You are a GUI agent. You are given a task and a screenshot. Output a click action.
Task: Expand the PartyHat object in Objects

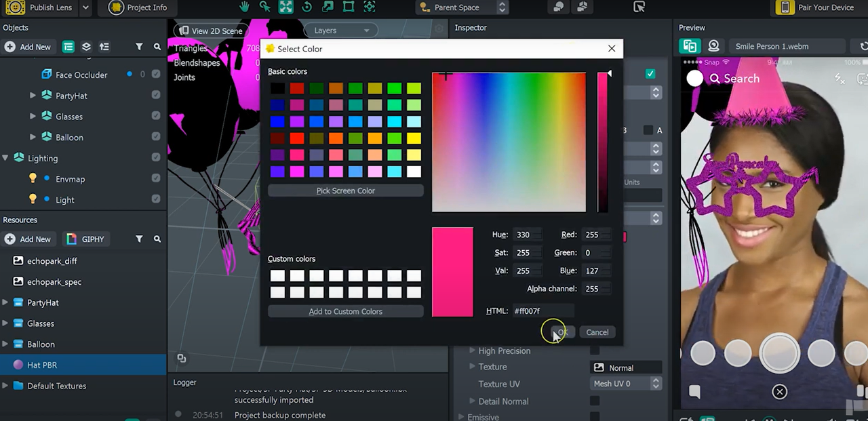click(x=33, y=96)
